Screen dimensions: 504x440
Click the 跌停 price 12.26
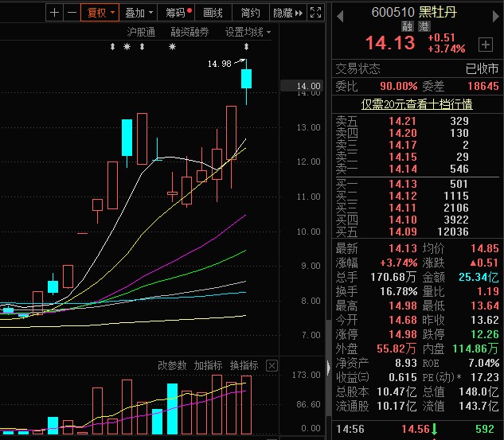[485, 334]
